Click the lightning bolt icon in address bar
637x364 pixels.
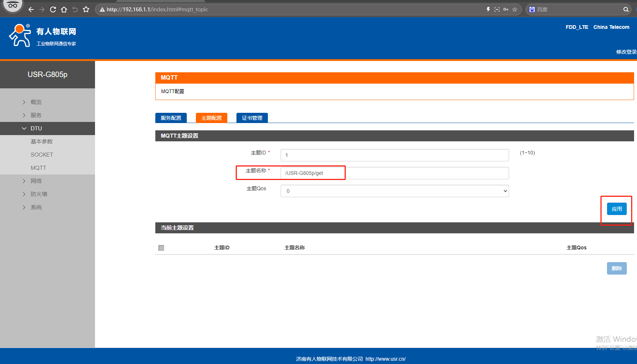tap(488, 9)
